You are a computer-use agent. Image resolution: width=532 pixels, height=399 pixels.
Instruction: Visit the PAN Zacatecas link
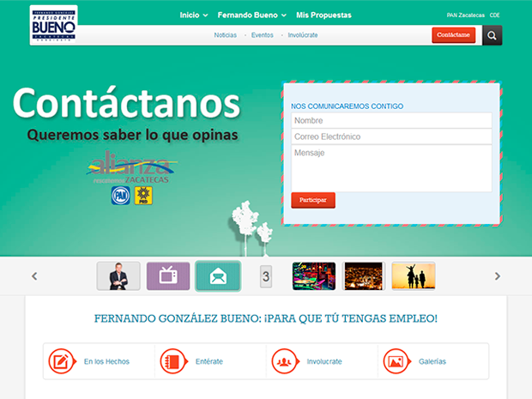[465, 15]
